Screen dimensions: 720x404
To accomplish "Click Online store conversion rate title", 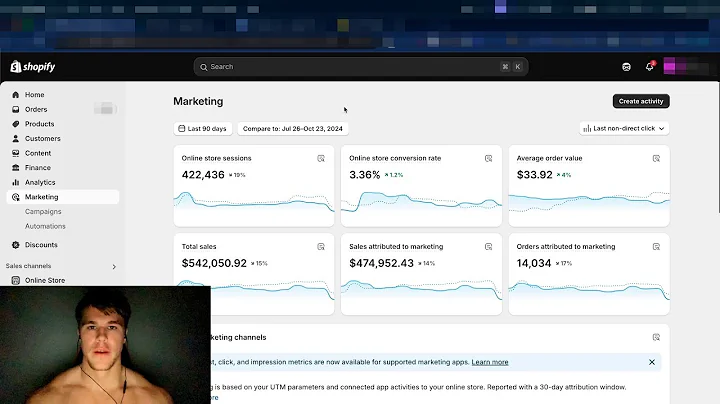I will coord(395,158).
